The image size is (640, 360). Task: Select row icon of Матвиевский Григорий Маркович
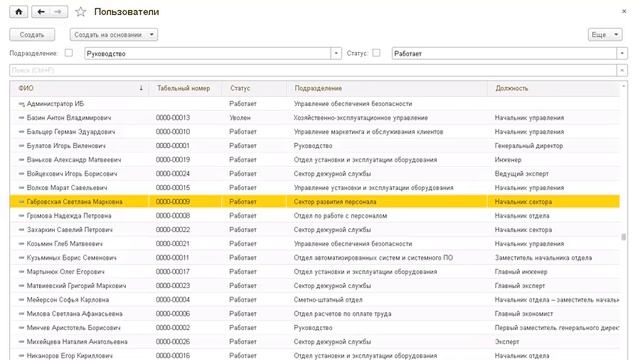point(21,286)
